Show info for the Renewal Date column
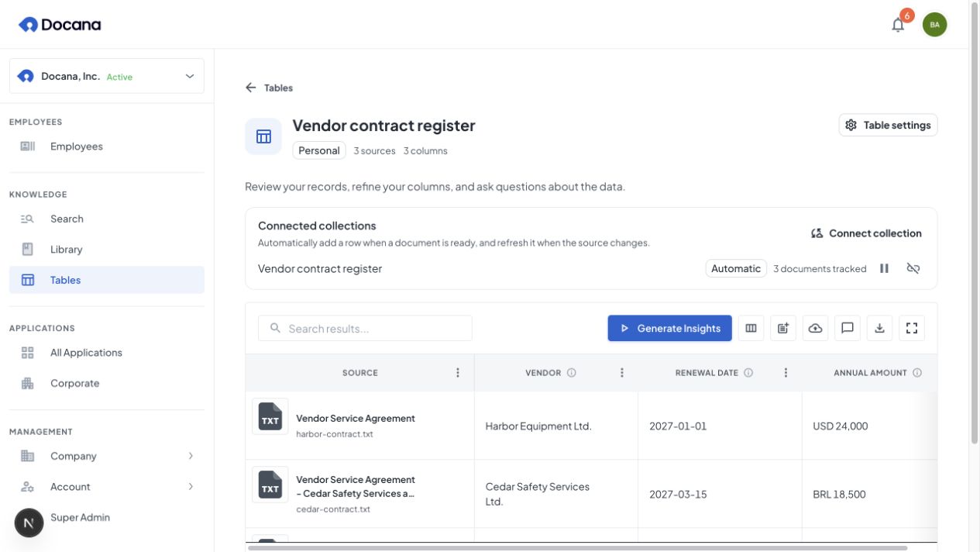The height and width of the screenshot is (552, 980). (748, 373)
